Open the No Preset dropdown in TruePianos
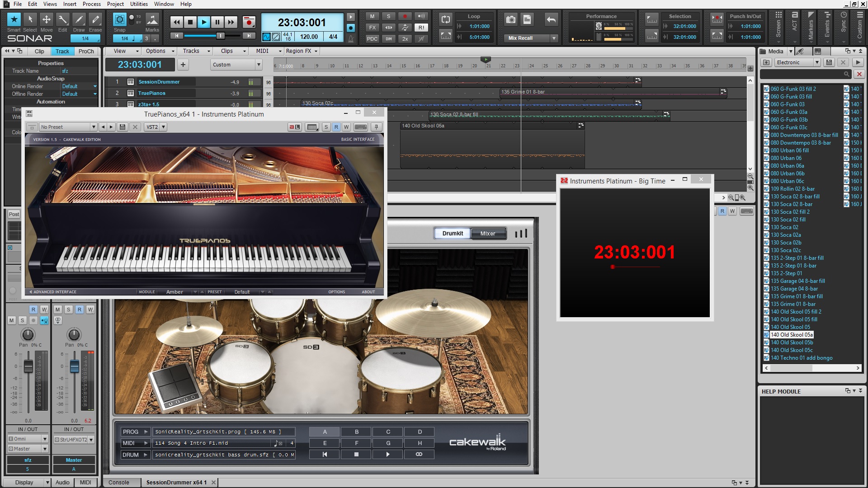Screen dimensions: 868x488 pyautogui.click(x=94, y=127)
